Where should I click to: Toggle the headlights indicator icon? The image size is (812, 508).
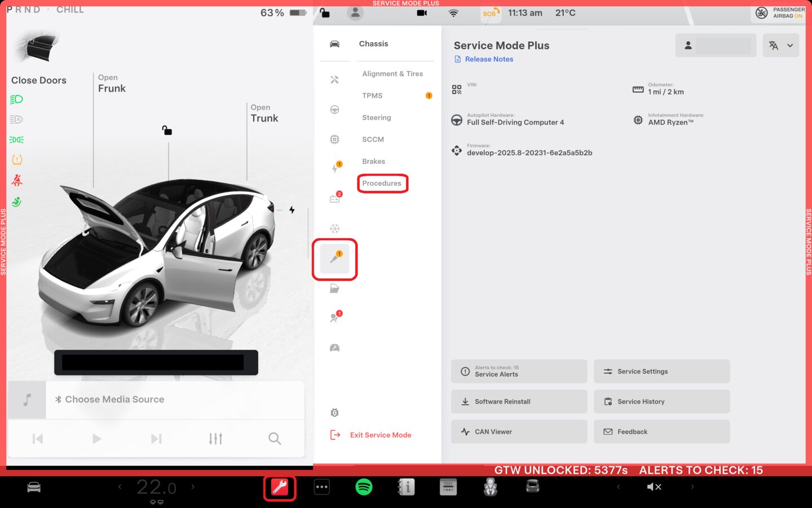pyautogui.click(x=16, y=99)
